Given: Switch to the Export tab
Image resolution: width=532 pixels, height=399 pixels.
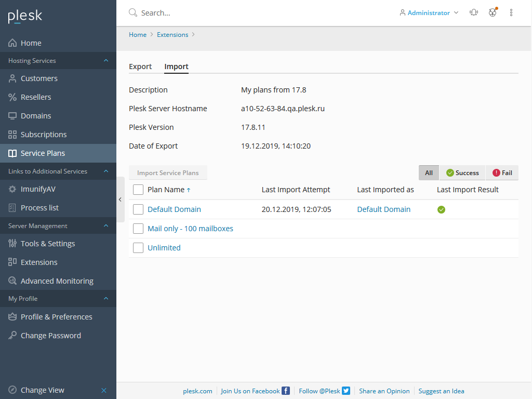Looking at the screenshot, I should pos(140,66).
